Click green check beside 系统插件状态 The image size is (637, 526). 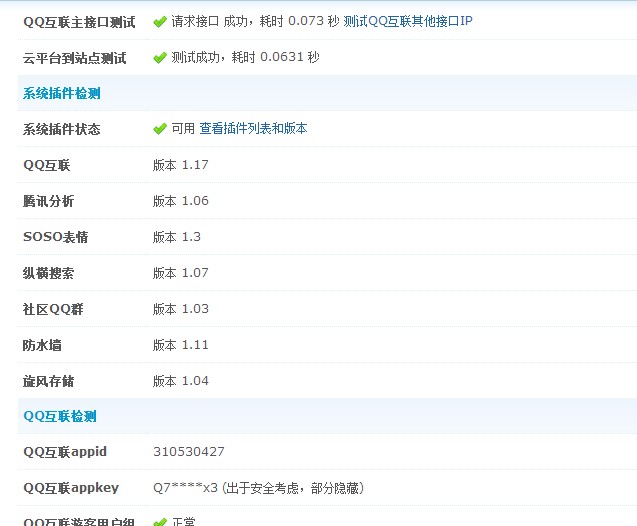click(160, 129)
